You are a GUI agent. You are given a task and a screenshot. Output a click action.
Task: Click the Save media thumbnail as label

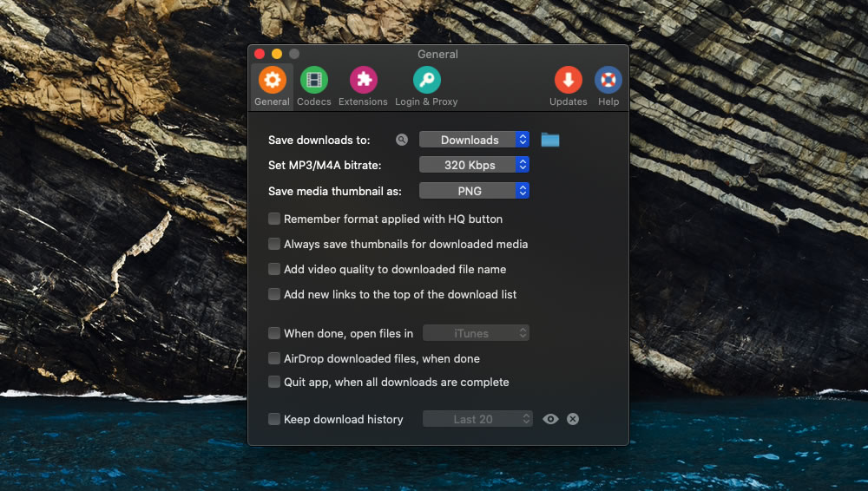pos(335,191)
